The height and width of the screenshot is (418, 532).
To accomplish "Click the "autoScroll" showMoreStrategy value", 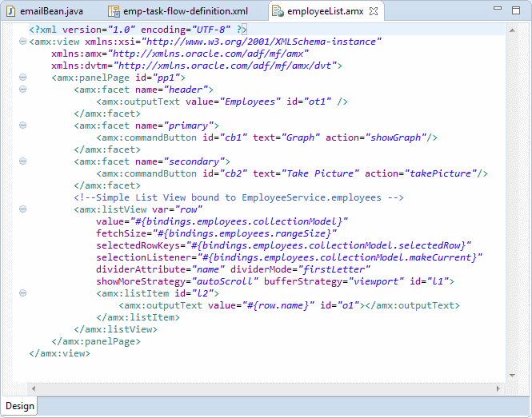I will pyautogui.click(x=225, y=281).
